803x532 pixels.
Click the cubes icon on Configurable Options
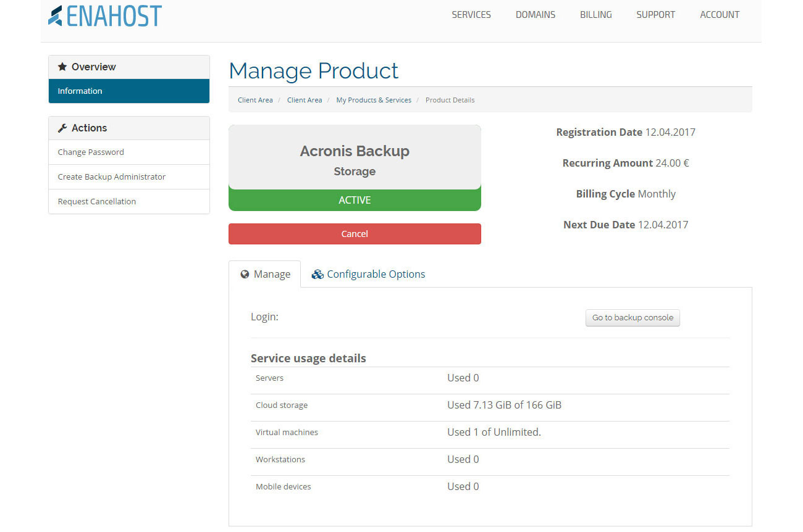pyautogui.click(x=317, y=274)
